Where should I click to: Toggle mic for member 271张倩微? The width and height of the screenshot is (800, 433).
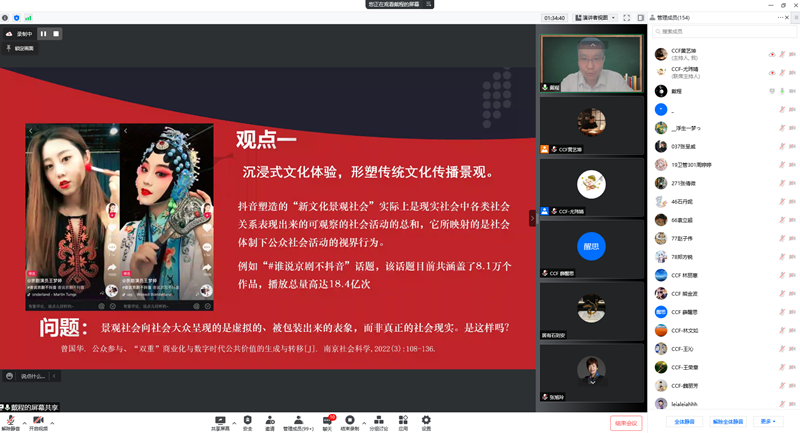coord(782,183)
